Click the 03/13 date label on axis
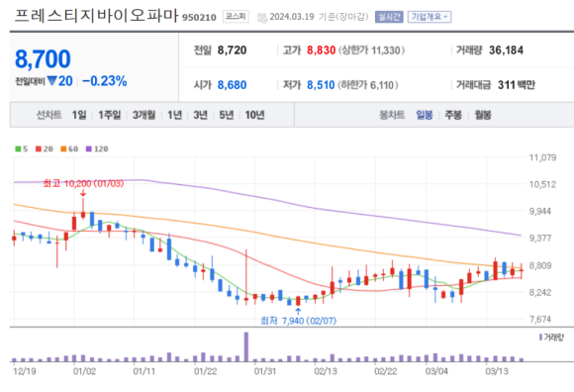Screen dimensions: 574x392 point(497,371)
